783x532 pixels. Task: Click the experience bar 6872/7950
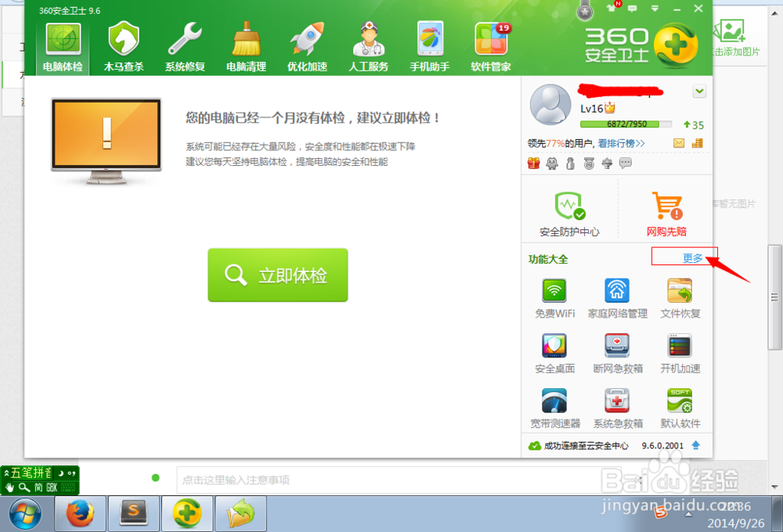pos(626,124)
